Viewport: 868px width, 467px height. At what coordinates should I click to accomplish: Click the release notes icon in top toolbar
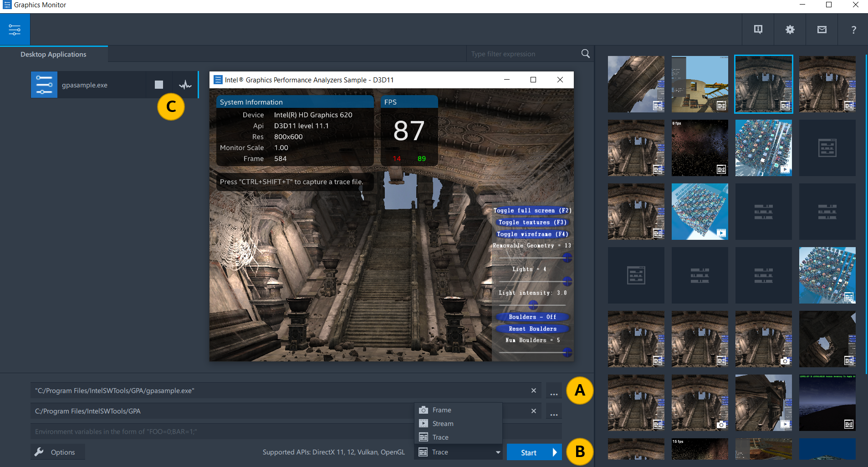pyautogui.click(x=758, y=30)
